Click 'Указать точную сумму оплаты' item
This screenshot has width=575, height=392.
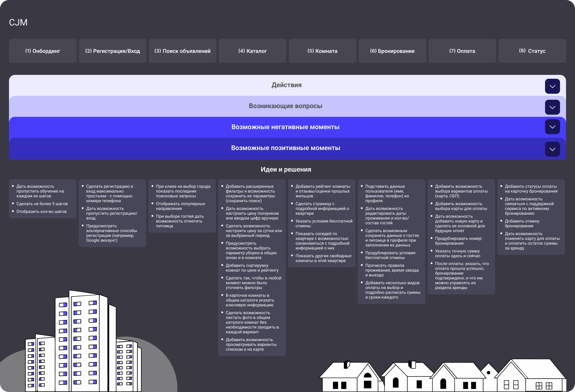(x=457, y=253)
